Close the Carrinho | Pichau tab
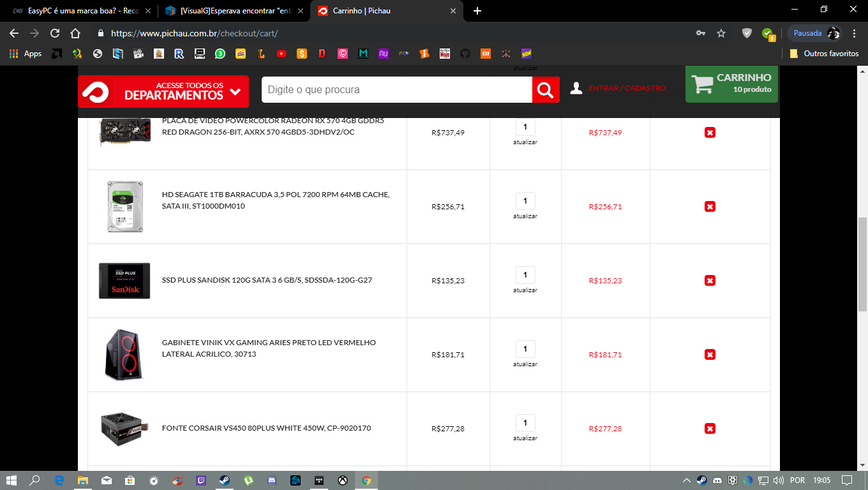The height and width of the screenshot is (490, 868). (x=453, y=11)
